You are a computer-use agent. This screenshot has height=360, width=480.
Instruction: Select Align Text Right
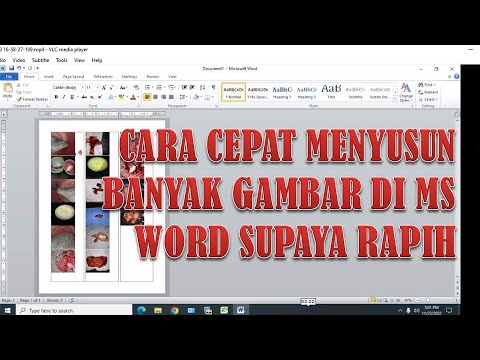(163, 97)
